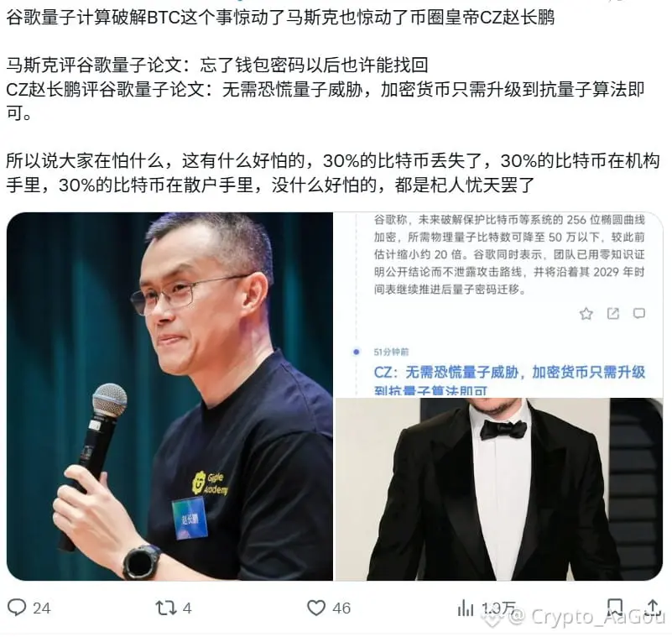Click the reply count 24
Screen dimensions: 672x637
(42, 608)
